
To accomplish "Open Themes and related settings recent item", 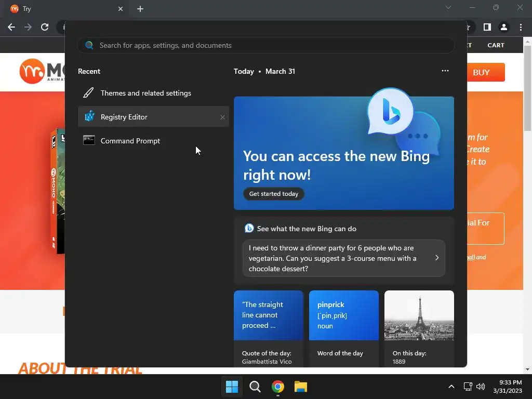I will [x=153, y=93].
